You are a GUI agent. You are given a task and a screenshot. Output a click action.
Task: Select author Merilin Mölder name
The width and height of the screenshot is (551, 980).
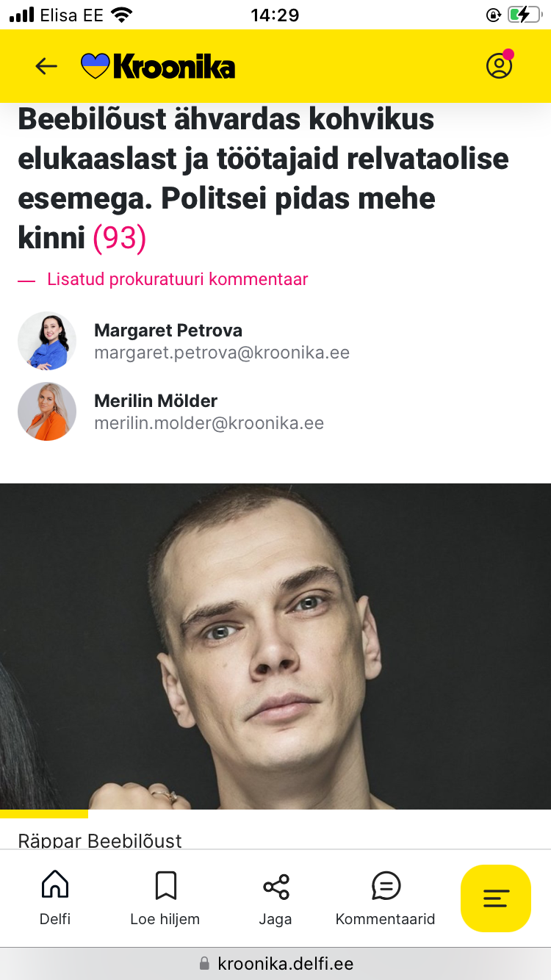pos(156,401)
